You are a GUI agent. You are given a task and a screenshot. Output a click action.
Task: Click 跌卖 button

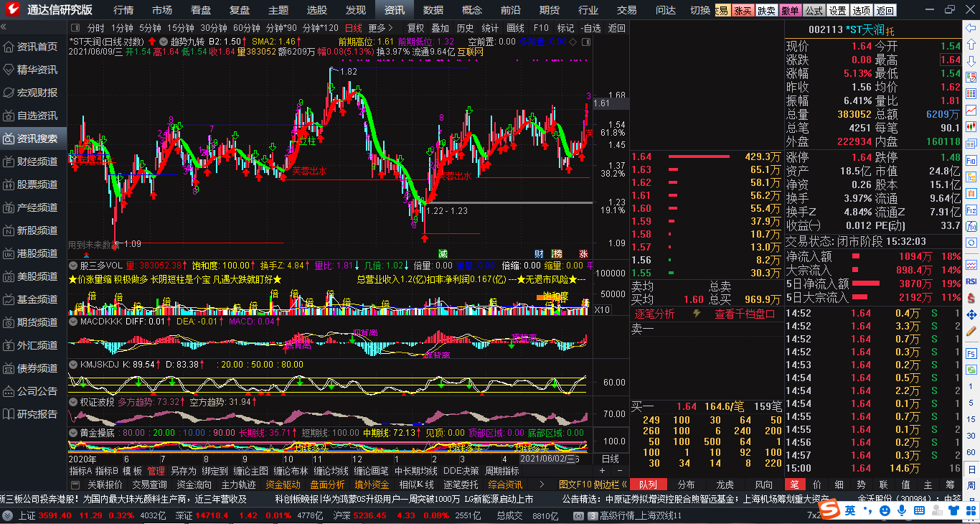(x=767, y=10)
